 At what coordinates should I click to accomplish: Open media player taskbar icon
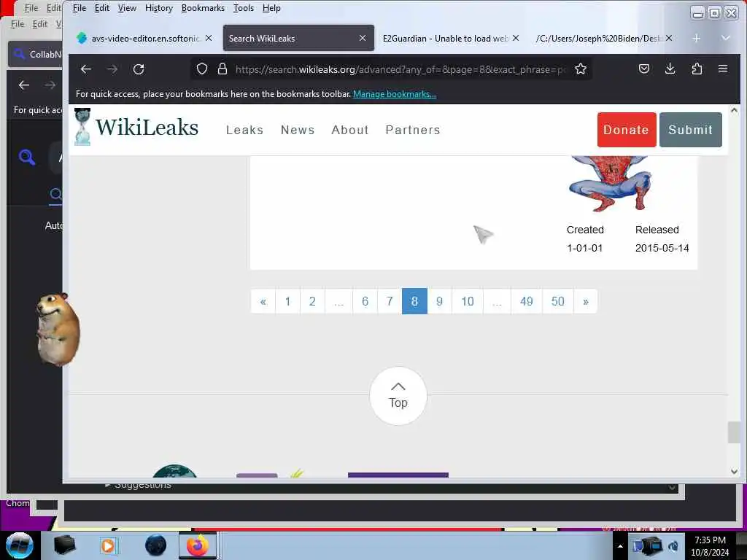108,545
